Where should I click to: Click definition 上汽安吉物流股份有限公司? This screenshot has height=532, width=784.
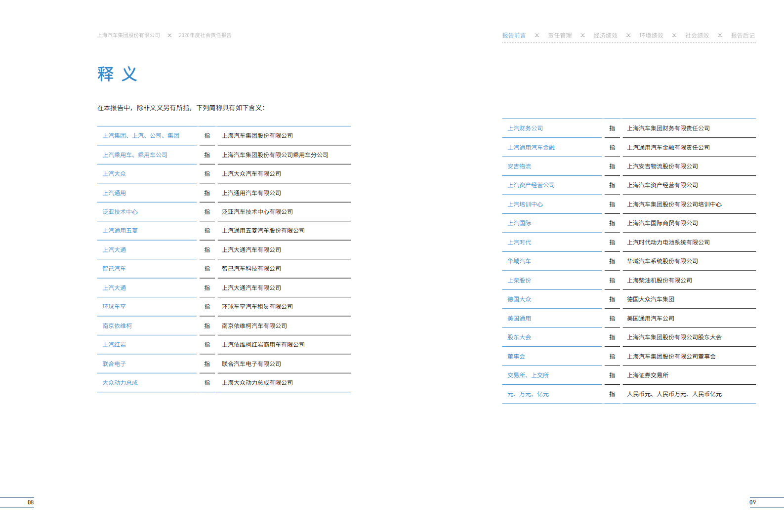662,166
